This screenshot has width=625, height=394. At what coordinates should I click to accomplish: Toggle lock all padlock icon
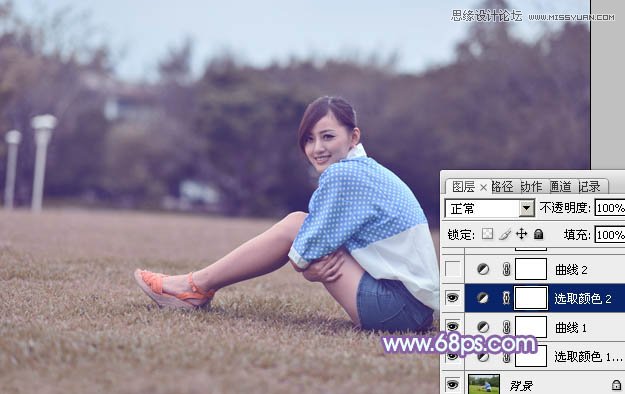click(539, 234)
